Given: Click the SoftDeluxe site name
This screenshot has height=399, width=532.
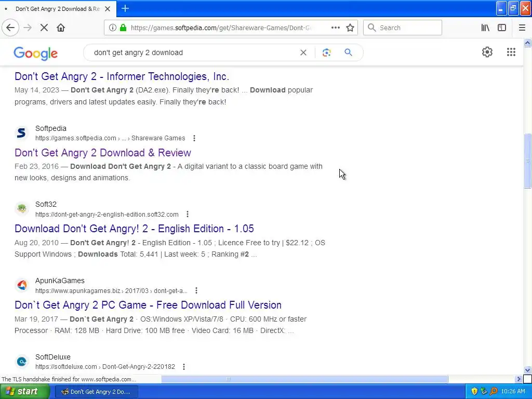Looking at the screenshot, I should [x=53, y=357].
